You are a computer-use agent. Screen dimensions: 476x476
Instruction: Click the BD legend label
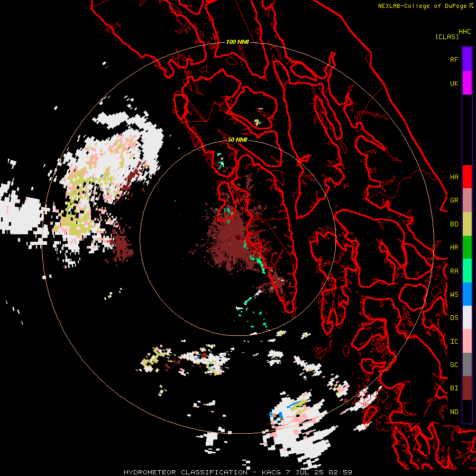(x=454, y=224)
